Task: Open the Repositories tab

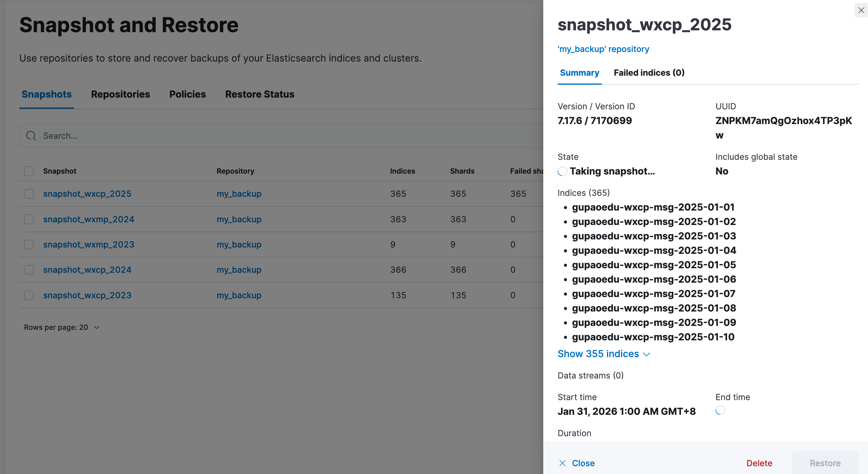Action: coord(120,94)
